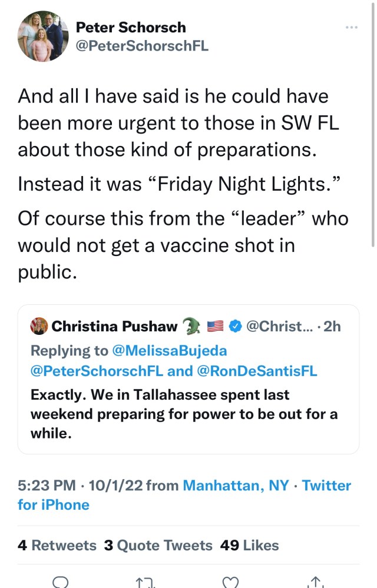View the 49 Likes list

[249, 545]
